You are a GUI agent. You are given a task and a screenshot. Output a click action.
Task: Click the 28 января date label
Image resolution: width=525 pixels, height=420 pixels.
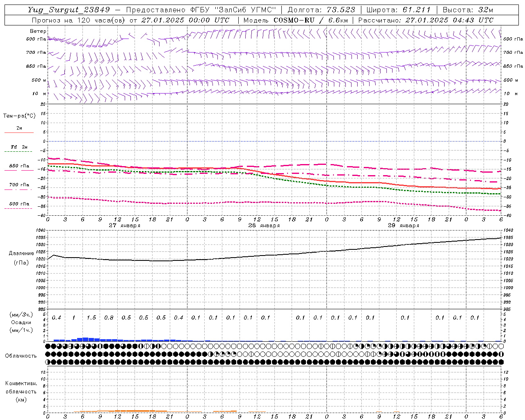[264, 226]
